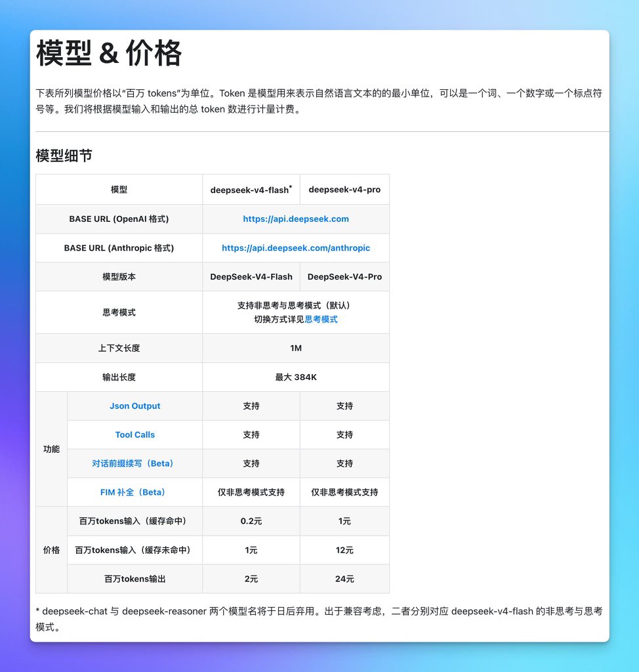Open the FIM 补全（Beta）link
Image resolution: width=639 pixels, height=672 pixels.
134,492
